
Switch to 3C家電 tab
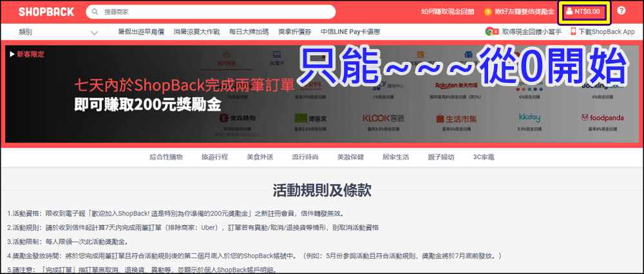coord(484,157)
